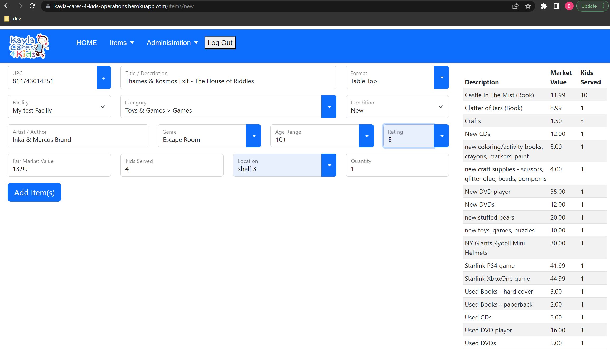This screenshot has width=610, height=364.
Task: Focus the Artist / Author field
Action: (78, 136)
